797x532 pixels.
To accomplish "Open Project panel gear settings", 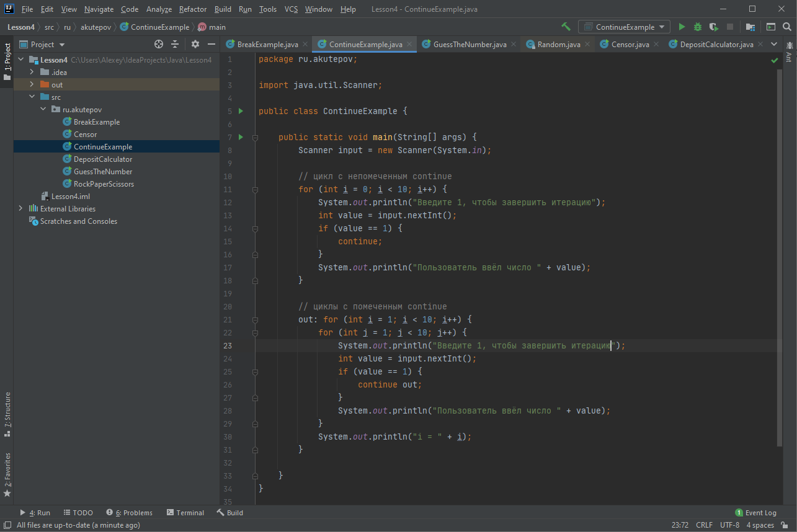I will point(195,44).
